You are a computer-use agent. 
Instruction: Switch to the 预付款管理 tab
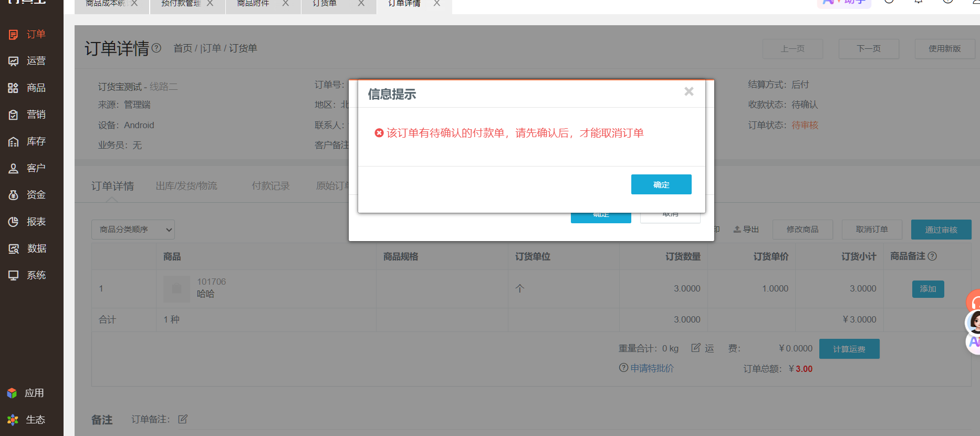(181, 4)
